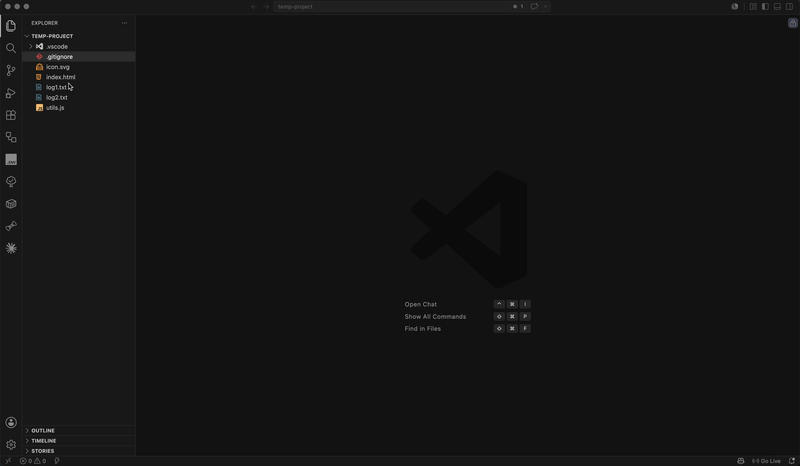Open utils.js file
800x466 pixels.
click(79, 108)
